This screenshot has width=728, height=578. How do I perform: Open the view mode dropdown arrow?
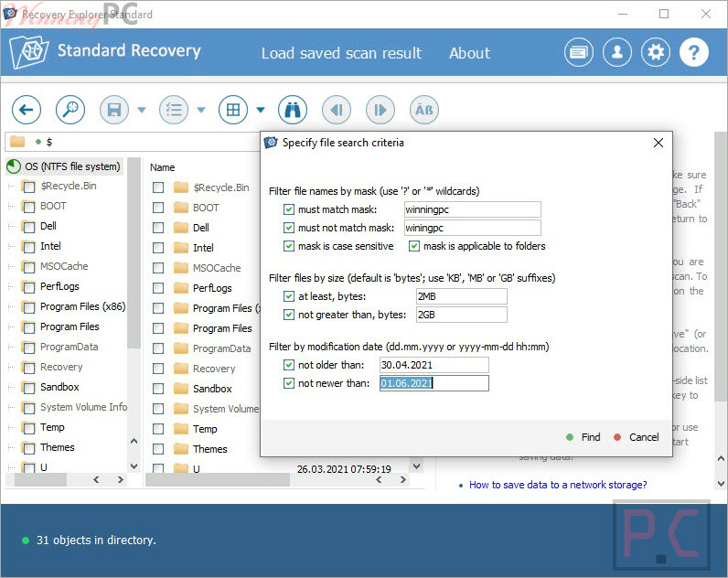[x=261, y=110]
